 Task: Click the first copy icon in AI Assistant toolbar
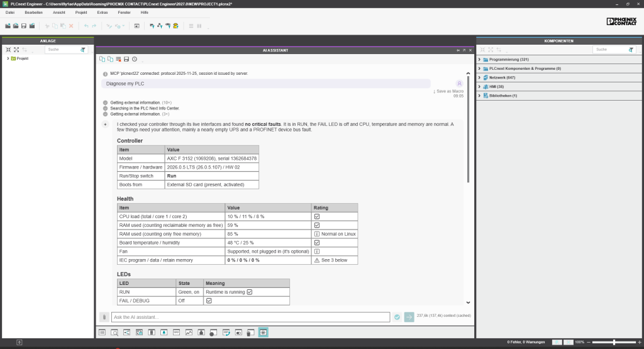tap(103, 59)
